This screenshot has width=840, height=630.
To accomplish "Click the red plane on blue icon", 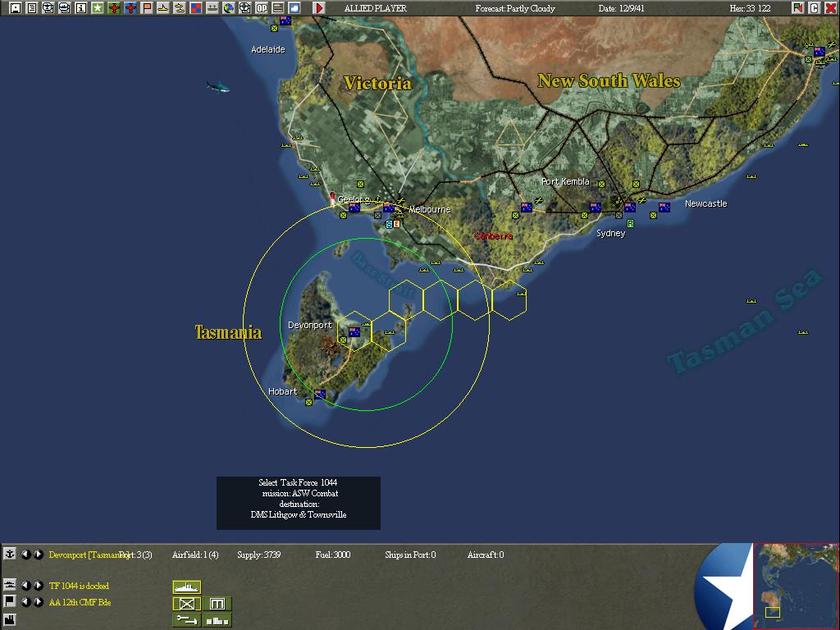I will [130, 8].
